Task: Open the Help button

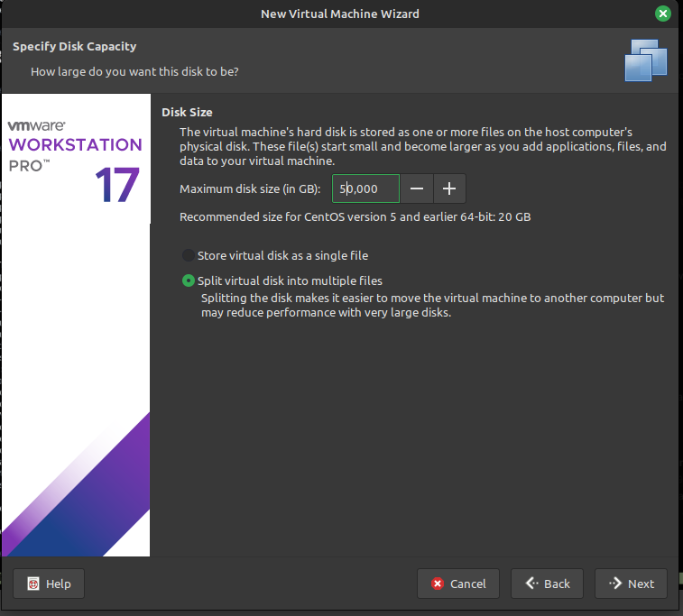Action: 49,584
